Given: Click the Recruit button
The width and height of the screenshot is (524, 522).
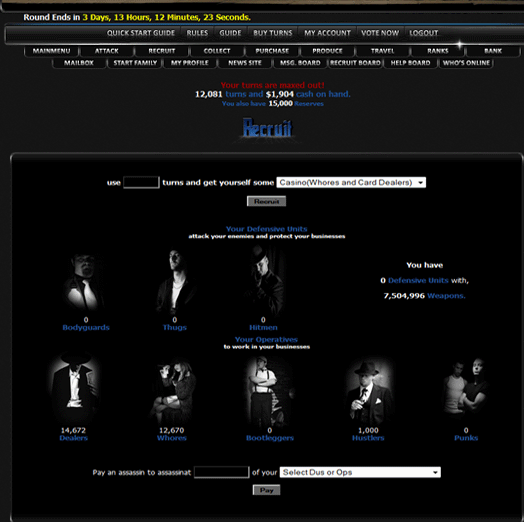Looking at the screenshot, I should [266, 201].
